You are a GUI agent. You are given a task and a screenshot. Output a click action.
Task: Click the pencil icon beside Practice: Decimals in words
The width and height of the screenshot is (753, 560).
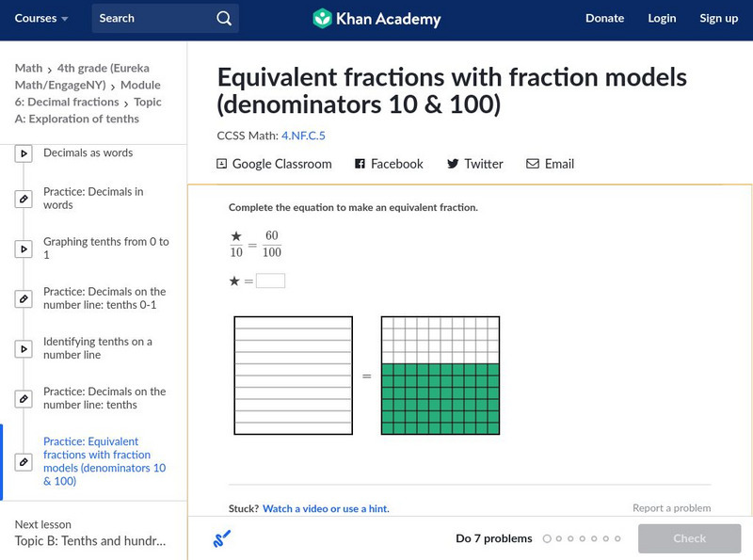pyautogui.click(x=24, y=199)
